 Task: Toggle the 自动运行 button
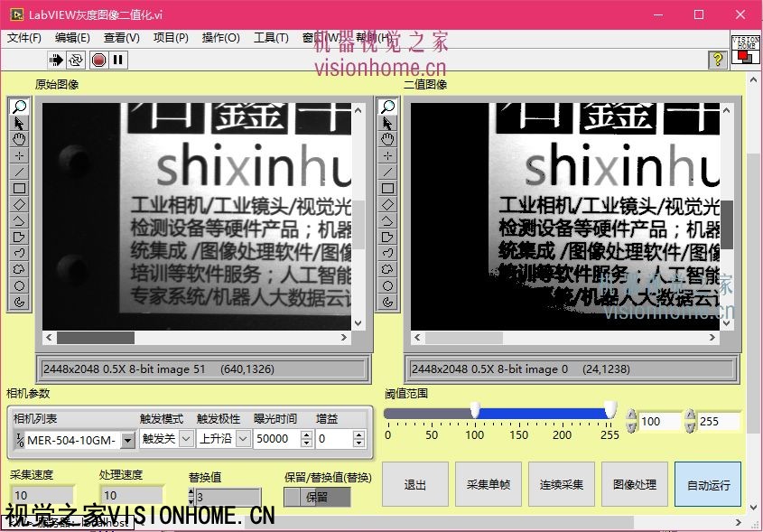click(708, 484)
